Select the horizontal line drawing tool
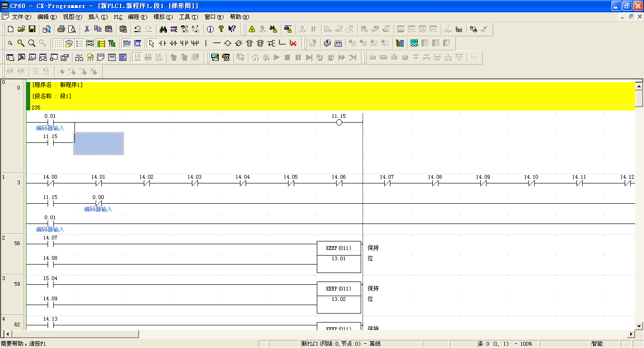The height and width of the screenshot is (348, 644). click(216, 43)
